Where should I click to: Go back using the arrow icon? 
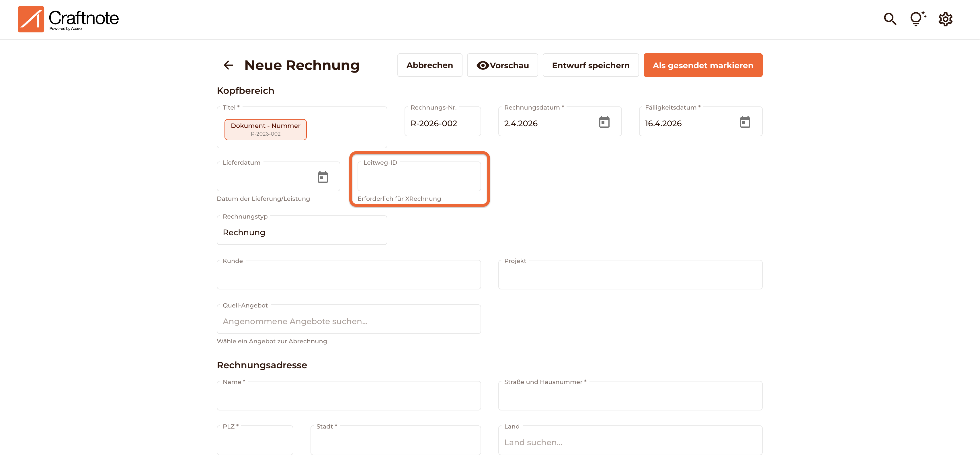point(228,65)
